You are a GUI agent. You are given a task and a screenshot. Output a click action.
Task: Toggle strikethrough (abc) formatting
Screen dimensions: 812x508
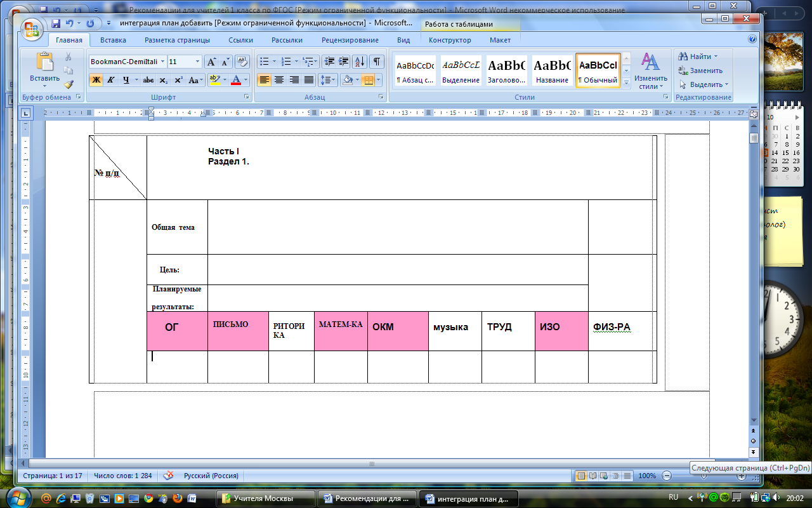click(x=148, y=80)
